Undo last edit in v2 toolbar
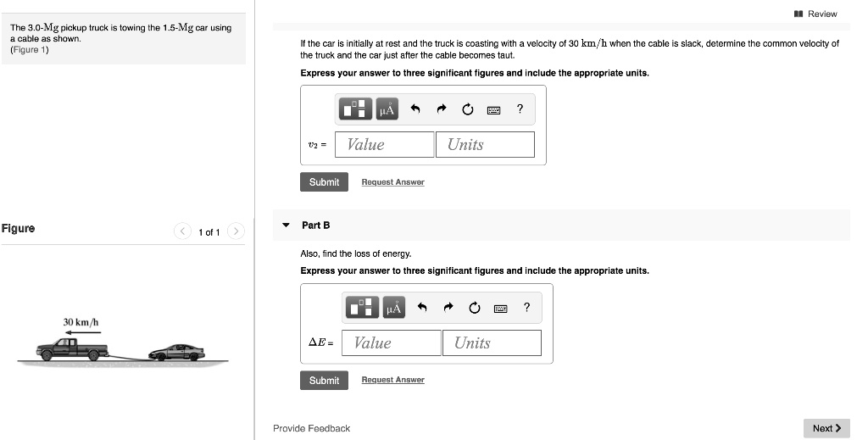The height and width of the screenshot is (440, 868). coord(415,109)
